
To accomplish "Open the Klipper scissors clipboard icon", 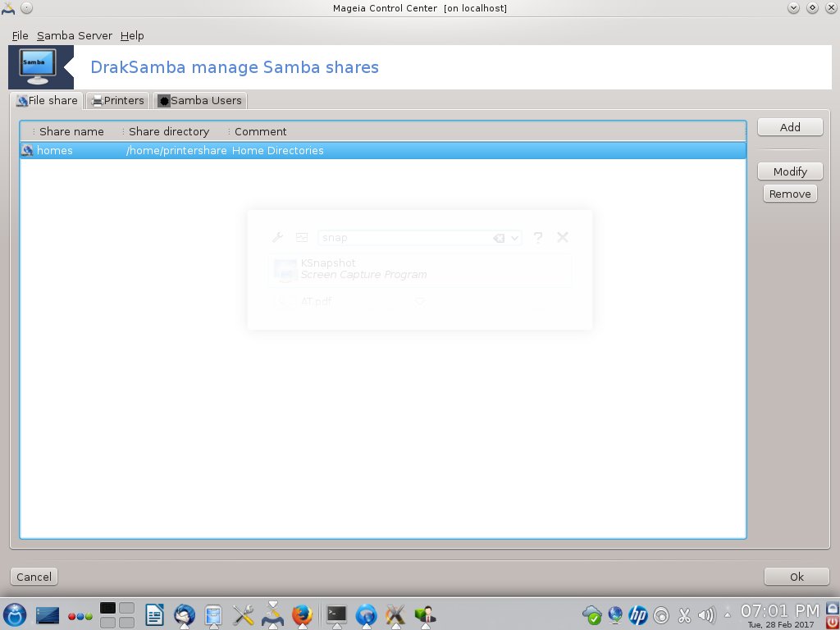I will pos(684,615).
